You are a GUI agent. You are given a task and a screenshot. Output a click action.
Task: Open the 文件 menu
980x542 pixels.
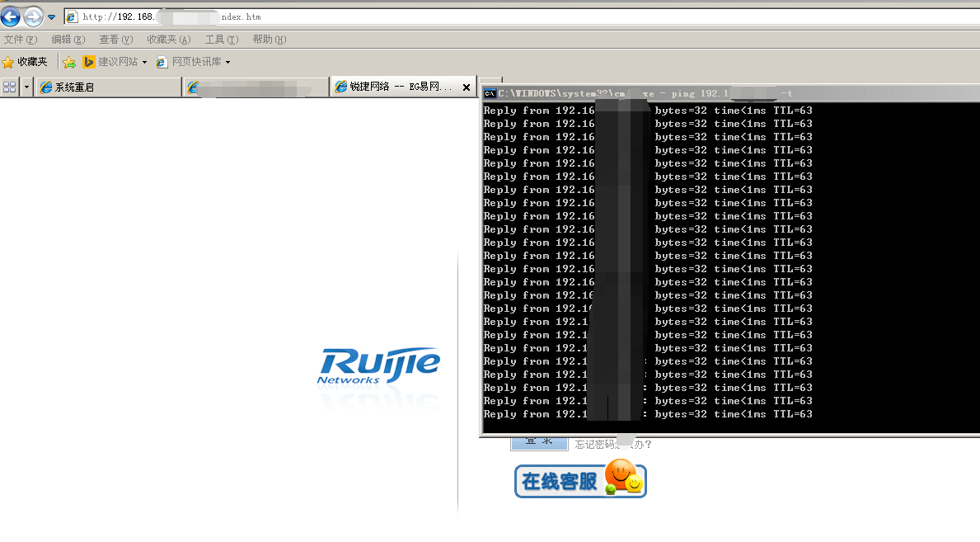coord(21,40)
